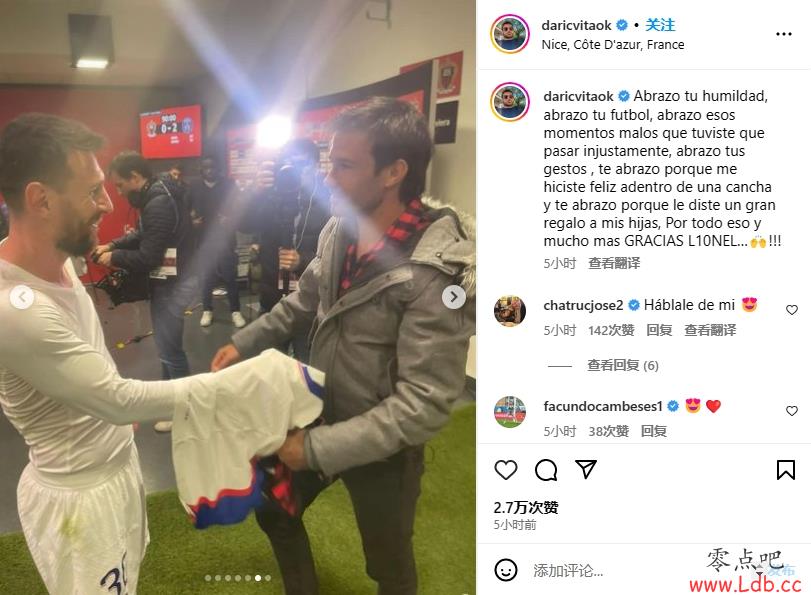The width and height of the screenshot is (811, 595).
Task: Share post with paper plane icon
Action: tap(586, 469)
